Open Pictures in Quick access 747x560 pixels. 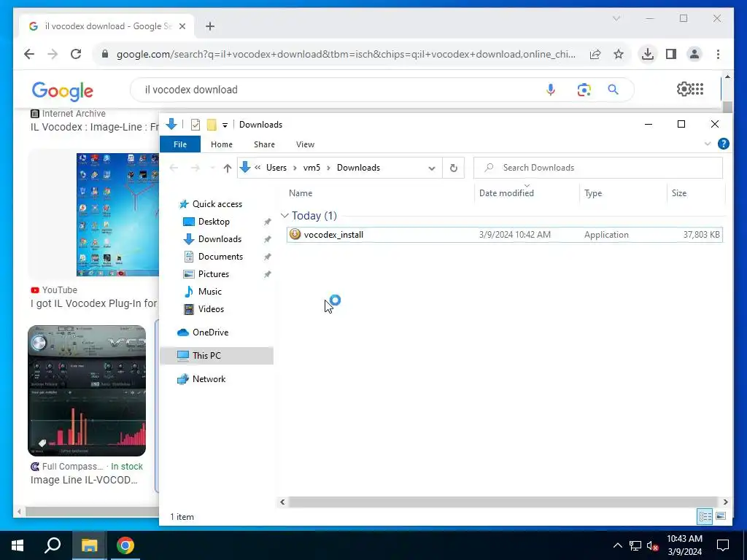(x=214, y=274)
